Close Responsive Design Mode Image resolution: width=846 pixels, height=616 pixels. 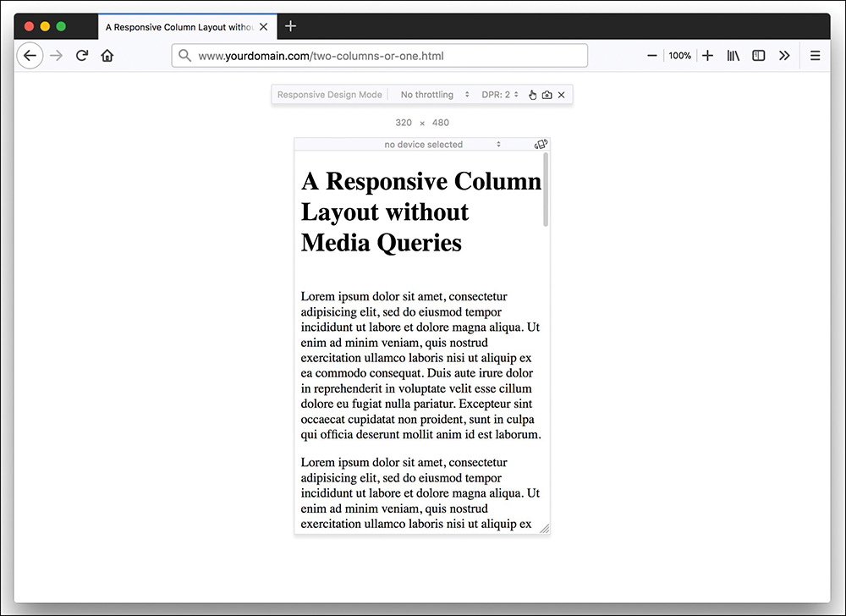click(x=561, y=95)
